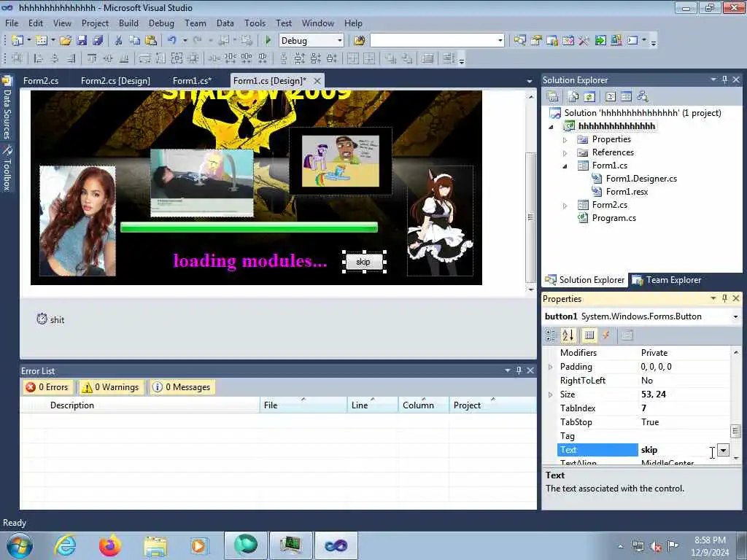Viewport: 747px width, 560px height.
Task: Open the button1 object selector dropdown
Action: [x=735, y=316]
